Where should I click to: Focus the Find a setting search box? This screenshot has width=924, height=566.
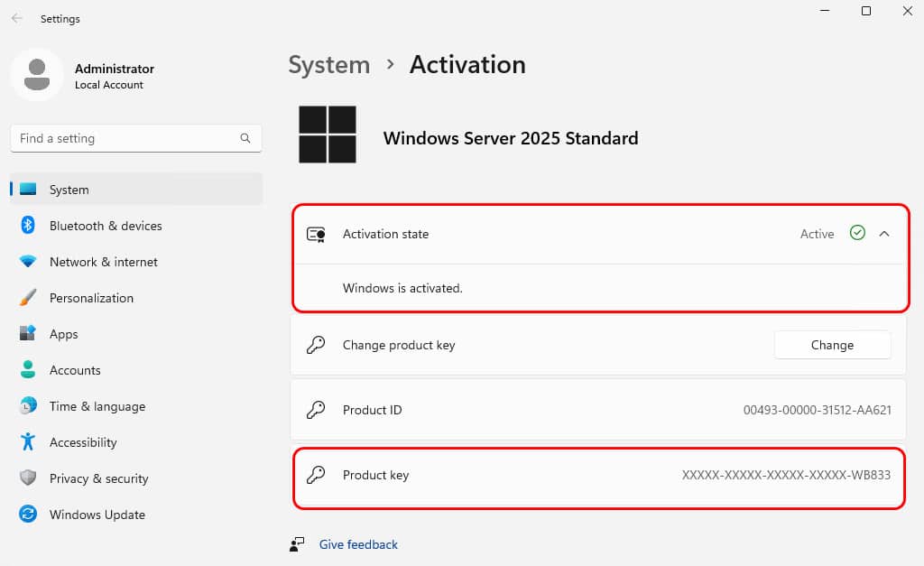coord(136,138)
